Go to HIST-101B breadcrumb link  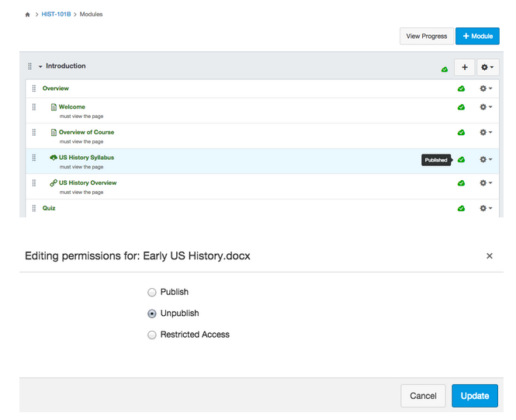(x=57, y=15)
